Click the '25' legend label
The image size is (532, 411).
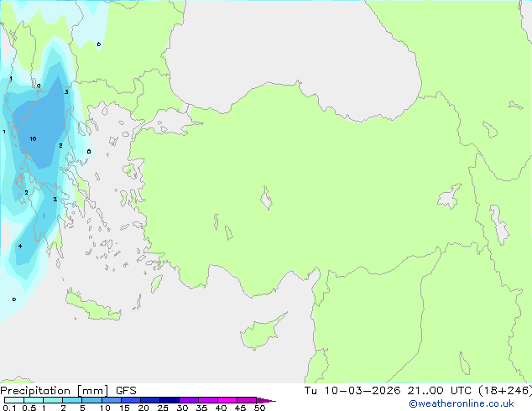pos(163,408)
